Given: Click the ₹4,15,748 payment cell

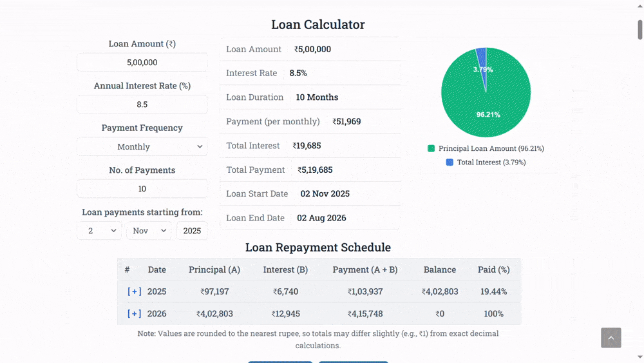Looking at the screenshot, I should point(365,313).
